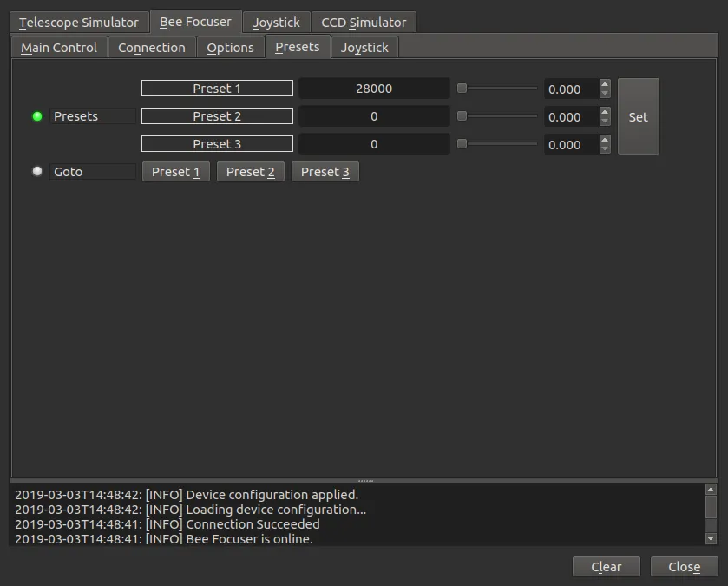Viewport: 728px width, 586px height.
Task: Click the Preset 2 name label field
Action: point(217,116)
